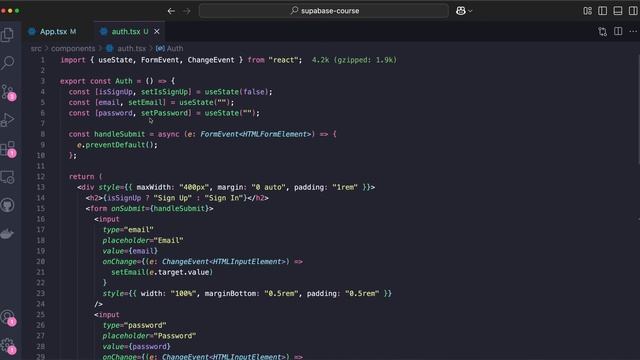
Task: Click the editor vertical scrollbar
Action: (638, 109)
